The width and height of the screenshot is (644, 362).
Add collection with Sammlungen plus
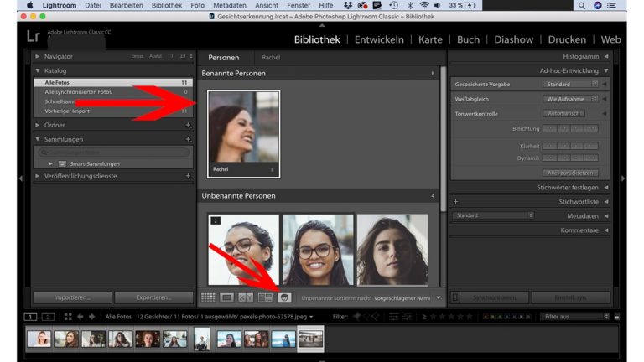[x=188, y=139]
